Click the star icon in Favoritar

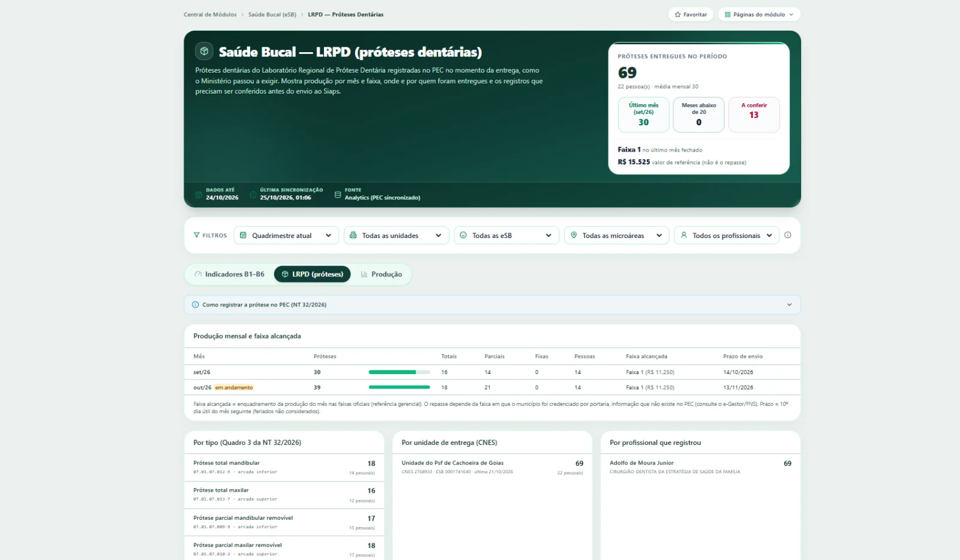pos(677,14)
